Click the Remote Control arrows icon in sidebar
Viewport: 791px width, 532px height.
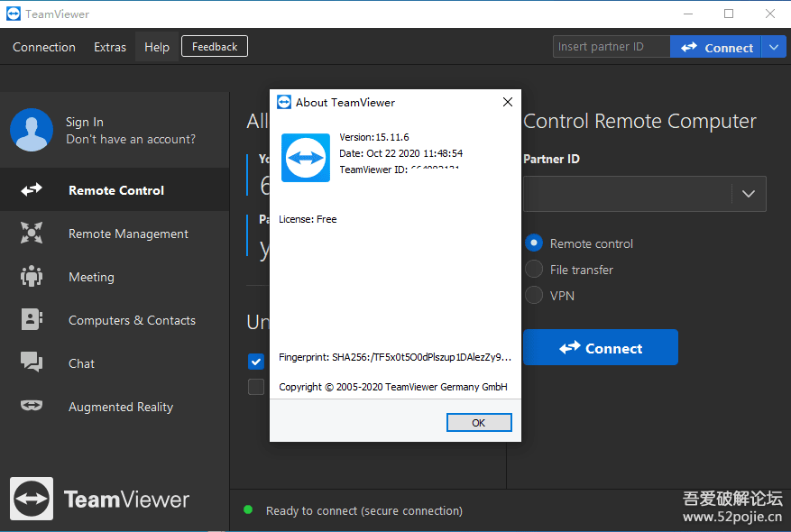[32, 190]
